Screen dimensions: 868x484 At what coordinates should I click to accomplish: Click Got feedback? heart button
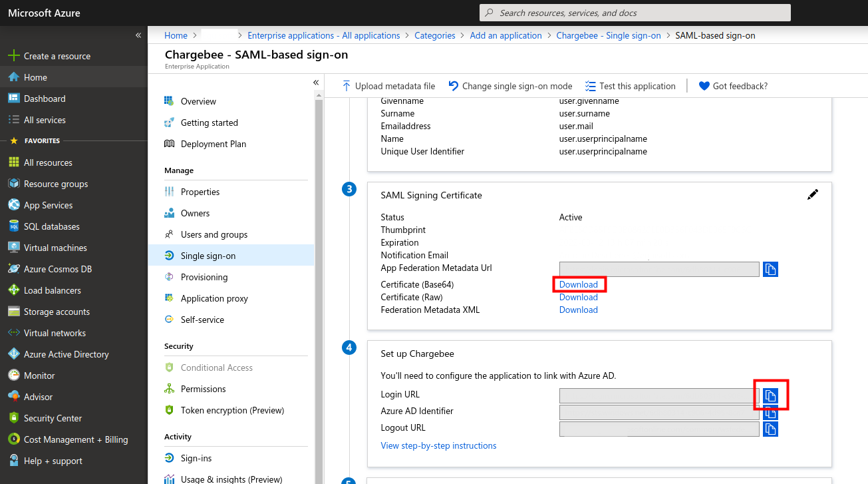point(733,86)
